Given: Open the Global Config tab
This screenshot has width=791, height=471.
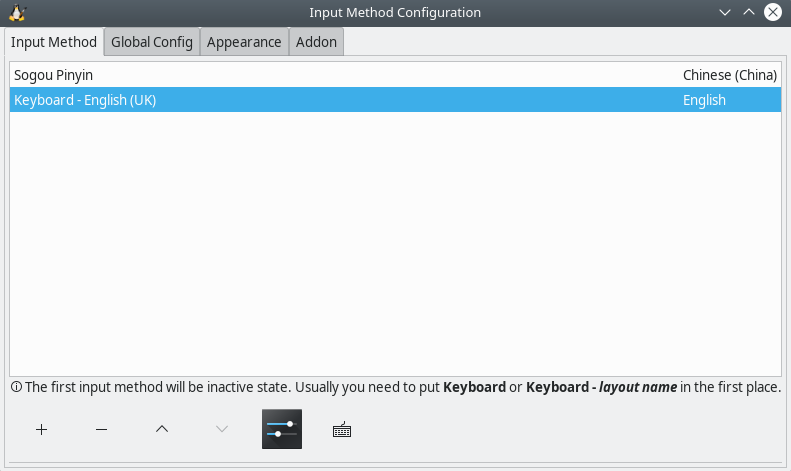Looking at the screenshot, I should tap(152, 42).
